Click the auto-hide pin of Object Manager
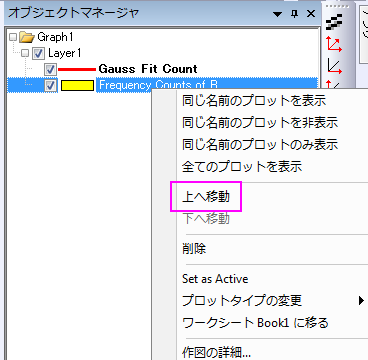 [294, 14]
